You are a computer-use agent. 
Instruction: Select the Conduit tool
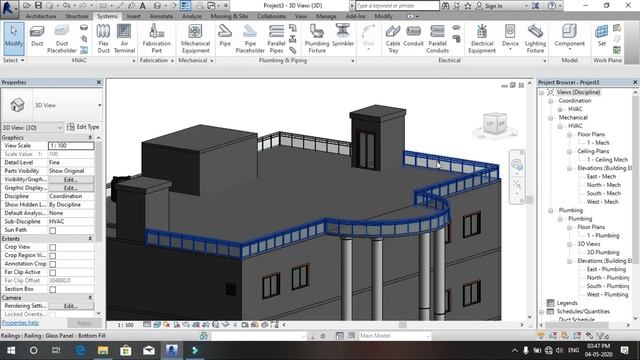click(x=413, y=36)
